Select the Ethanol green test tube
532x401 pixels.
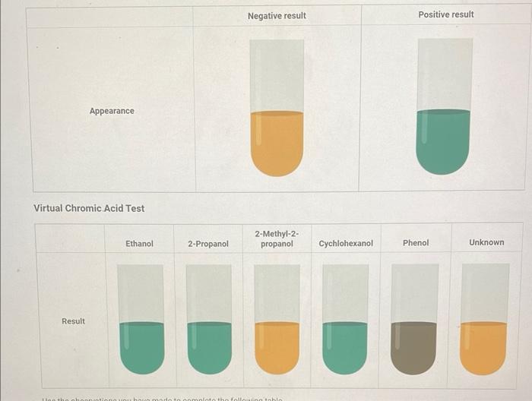pyautogui.click(x=141, y=319)
